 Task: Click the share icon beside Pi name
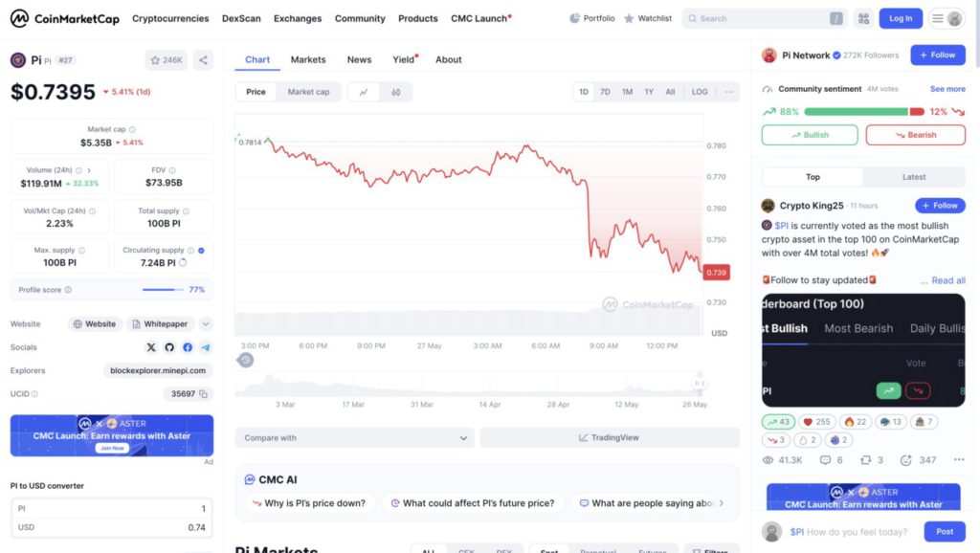[x=203, y=60]
